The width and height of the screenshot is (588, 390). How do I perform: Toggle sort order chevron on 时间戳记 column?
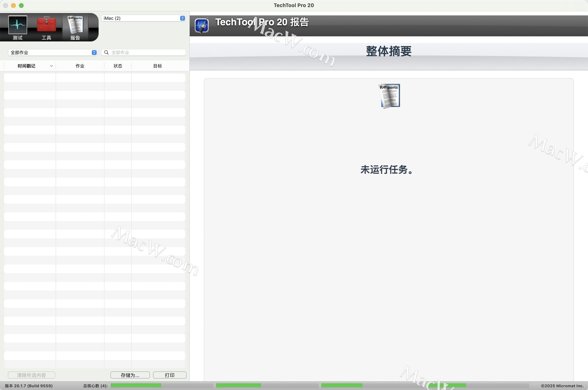point(51,66)
